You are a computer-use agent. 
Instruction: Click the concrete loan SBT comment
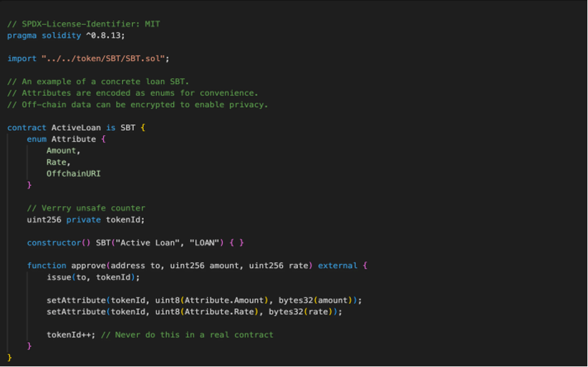click(x=98, y=81)
